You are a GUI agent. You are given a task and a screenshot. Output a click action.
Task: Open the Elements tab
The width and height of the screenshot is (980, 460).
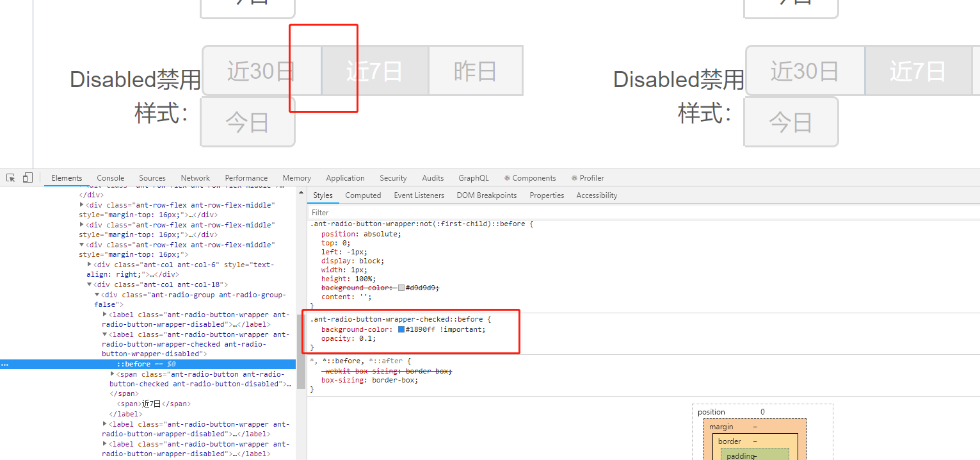(67, 178)
